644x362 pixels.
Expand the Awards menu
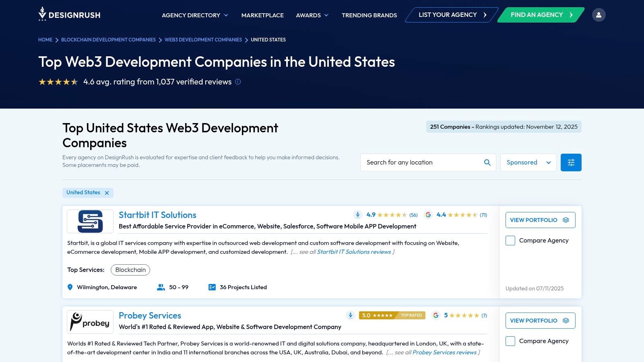click(x=312, y=15)
